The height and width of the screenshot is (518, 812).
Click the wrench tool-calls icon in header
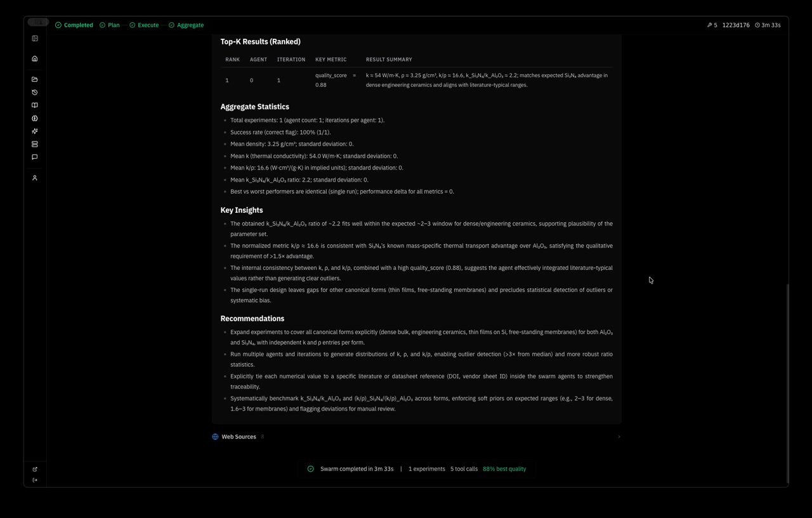coord(709,25)
